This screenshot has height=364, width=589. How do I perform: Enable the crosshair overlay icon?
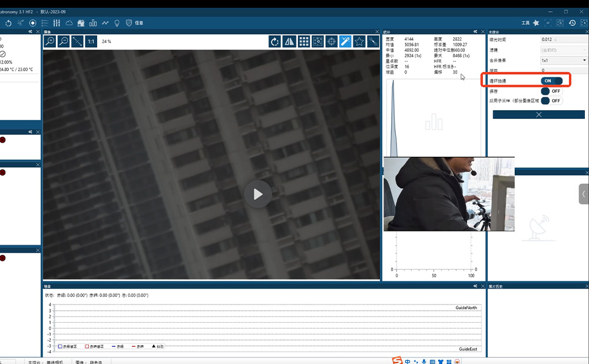point(332,41)
